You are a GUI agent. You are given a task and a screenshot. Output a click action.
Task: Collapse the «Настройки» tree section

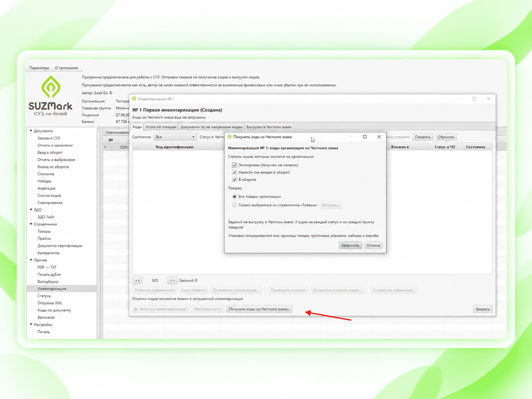click(31, 325)
